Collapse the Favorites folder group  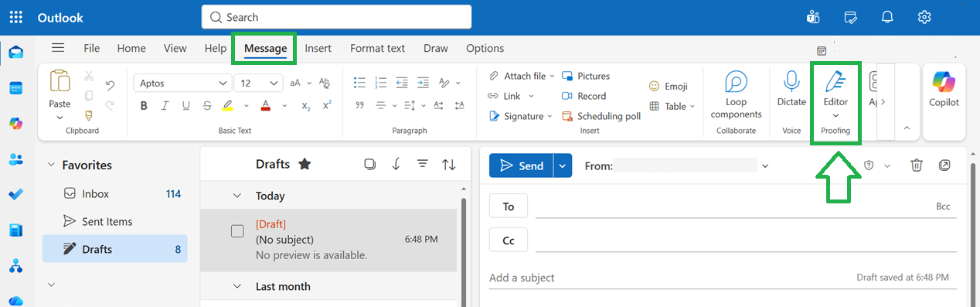(x=52, y=165)
